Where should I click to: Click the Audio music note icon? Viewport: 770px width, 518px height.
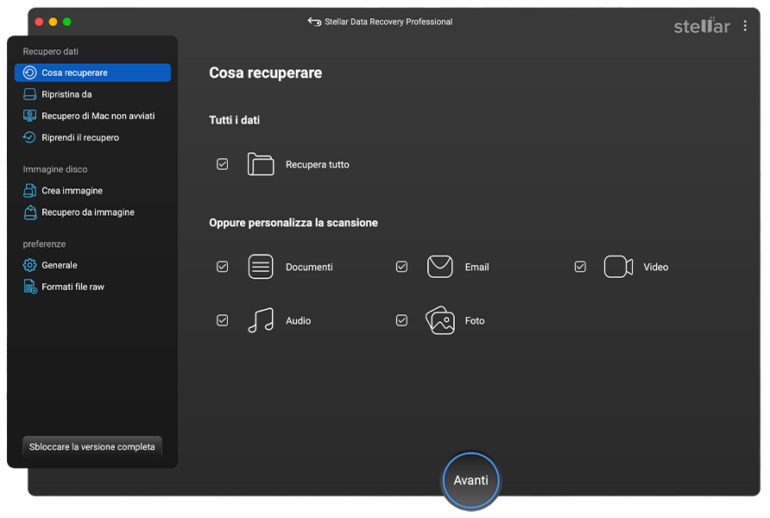pyautogui.click(x=261, y=320)
